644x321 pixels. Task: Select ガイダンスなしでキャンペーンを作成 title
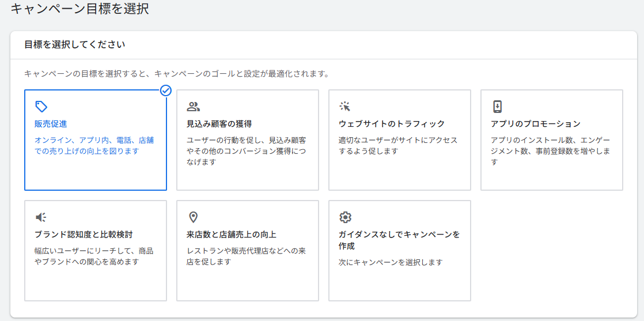[x=399, y=240]
